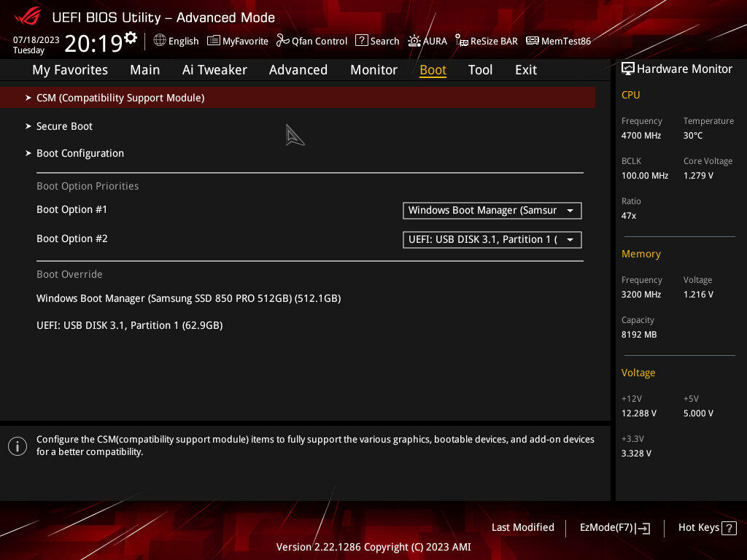Toggle ReSize BAR icon

(462, 41)
